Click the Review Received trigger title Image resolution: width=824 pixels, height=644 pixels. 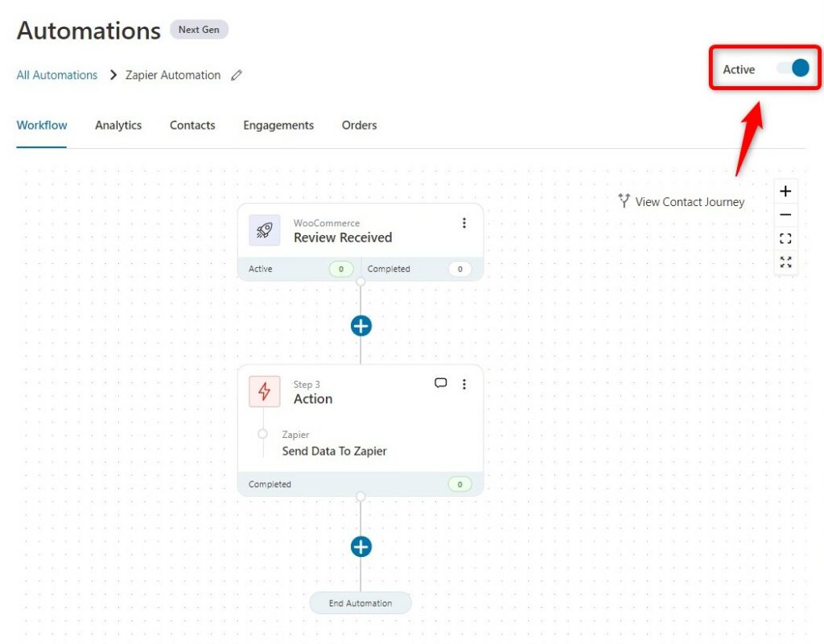coord(343,237)
